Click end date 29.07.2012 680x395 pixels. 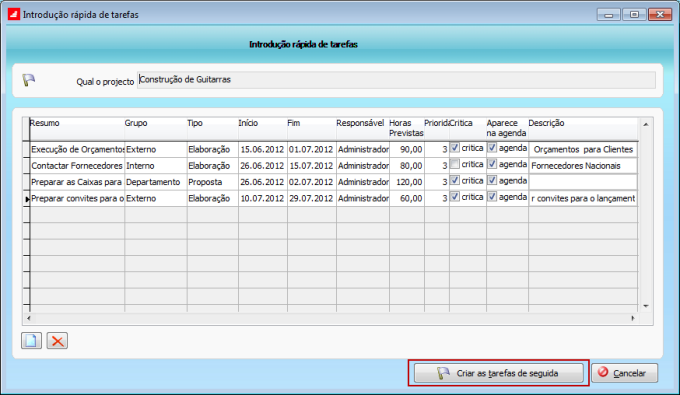[x=311, y=199]
